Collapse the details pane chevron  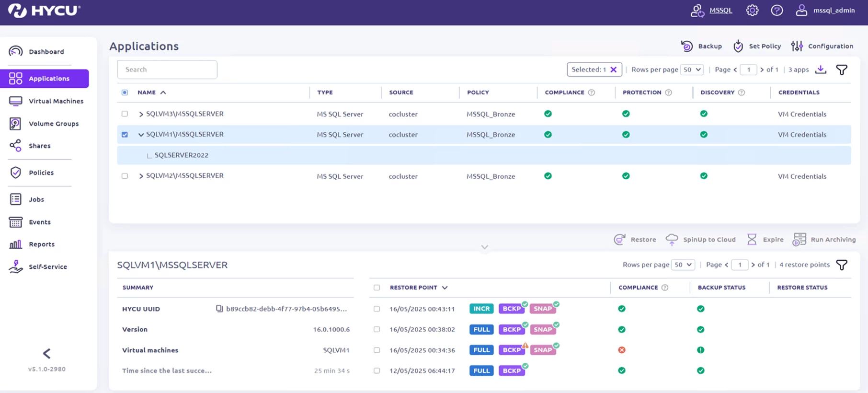[x=485, y=247]
